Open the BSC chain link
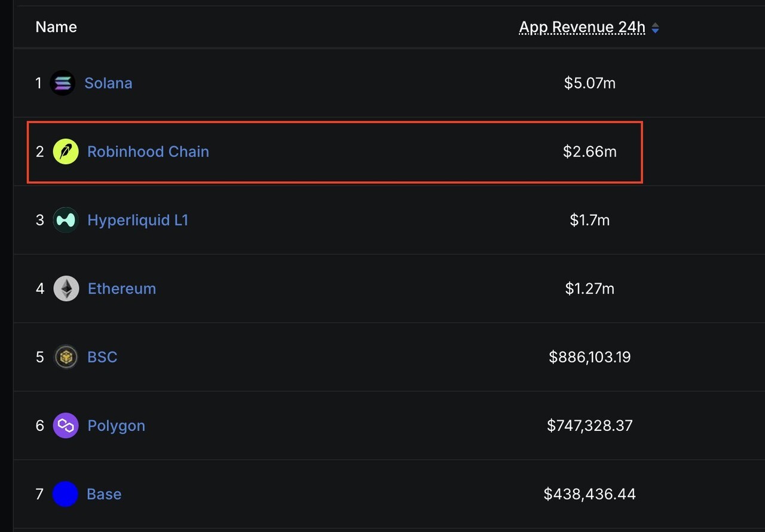Screen dimensions: 765x532 click(102, 357)
